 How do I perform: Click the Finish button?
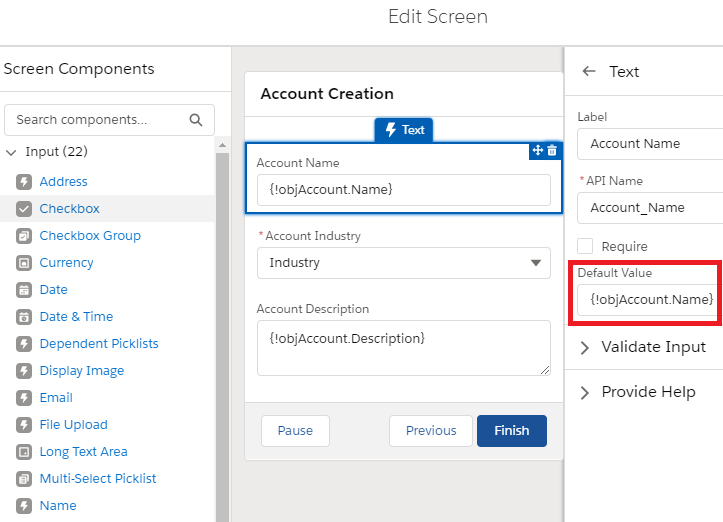pyautogui.click(x=511, y=431)
